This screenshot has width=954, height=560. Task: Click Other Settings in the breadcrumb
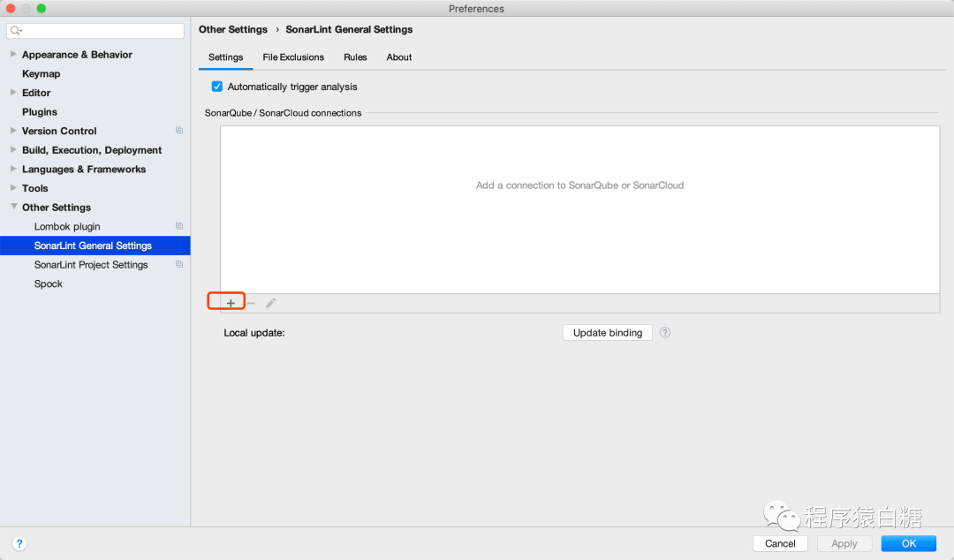pyautogui.click(x=233, y=29)
